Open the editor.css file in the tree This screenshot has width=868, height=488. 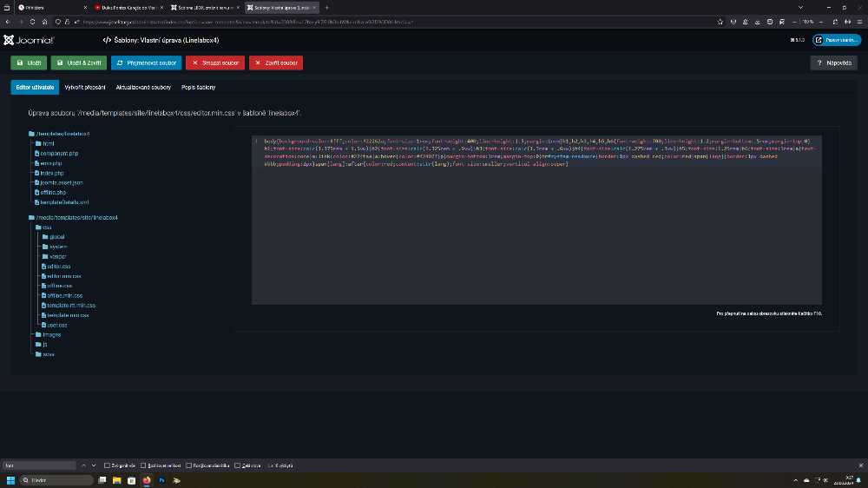pyautogui.click(x=60, y=267)
